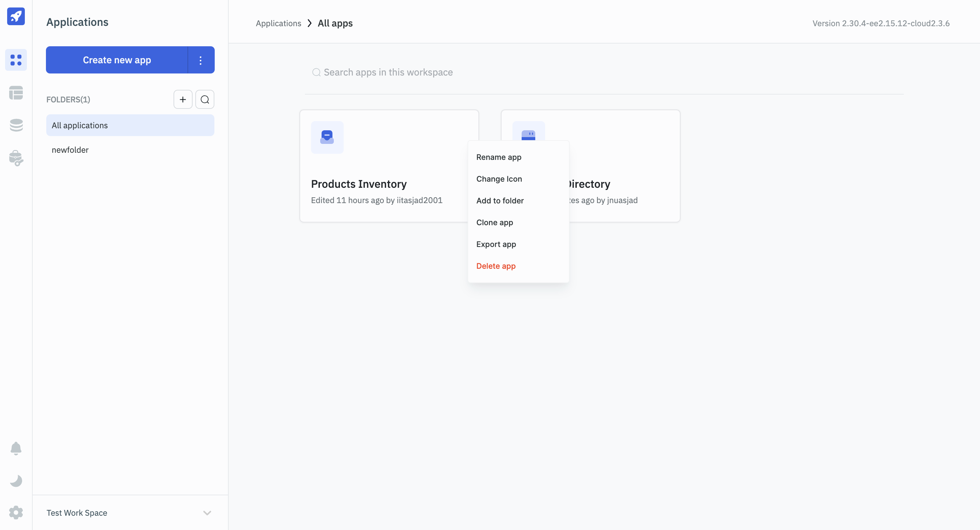The image size is (980, 530).
Task: Click the ToolJet rocket/logo icon
Action: [x=16, y=16]
